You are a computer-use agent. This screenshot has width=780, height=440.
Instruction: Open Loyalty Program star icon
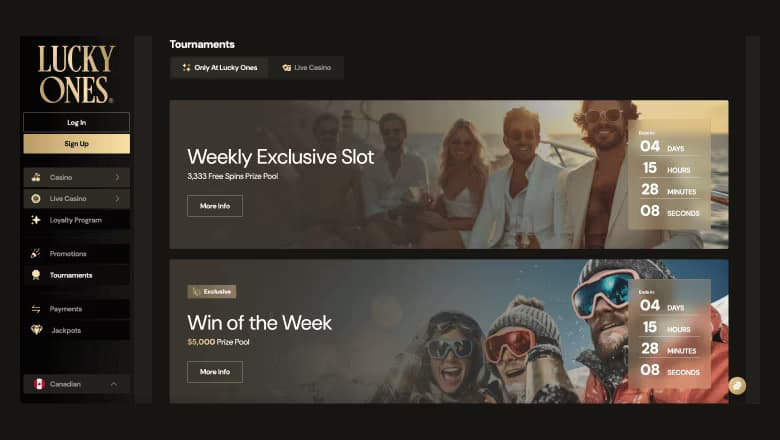coord(36,220)
